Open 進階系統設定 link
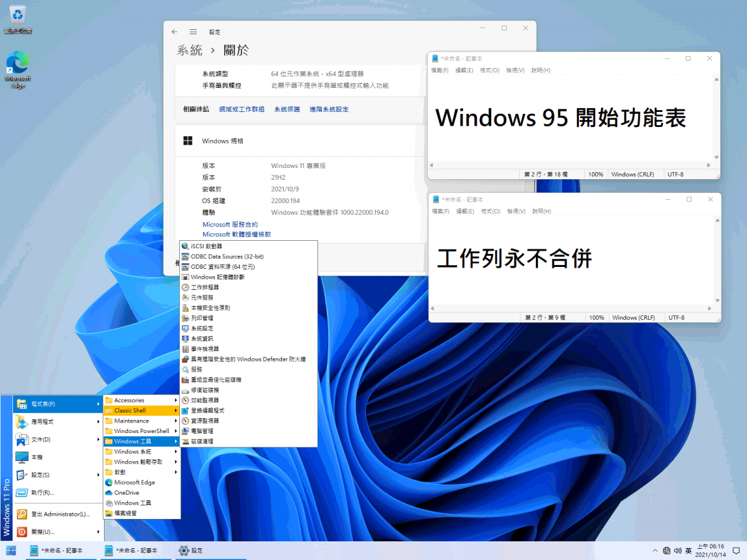 click(329, 109)
